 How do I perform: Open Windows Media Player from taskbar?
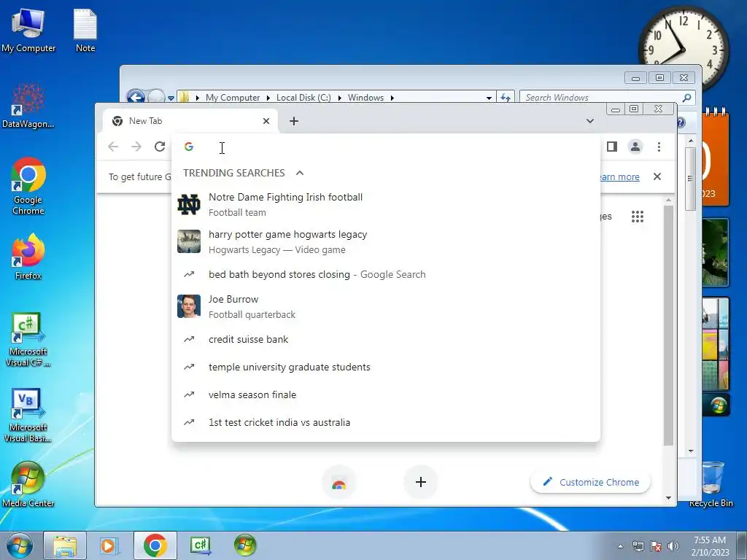pyautogui.click(x=109, y=545)
